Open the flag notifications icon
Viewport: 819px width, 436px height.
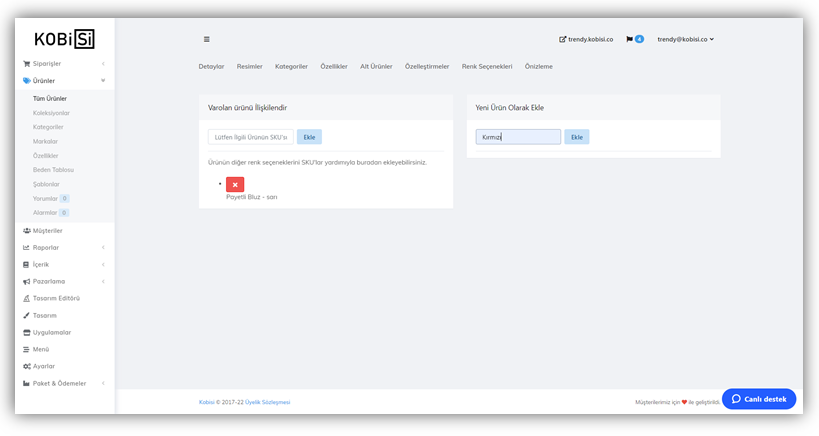(630, 39)
